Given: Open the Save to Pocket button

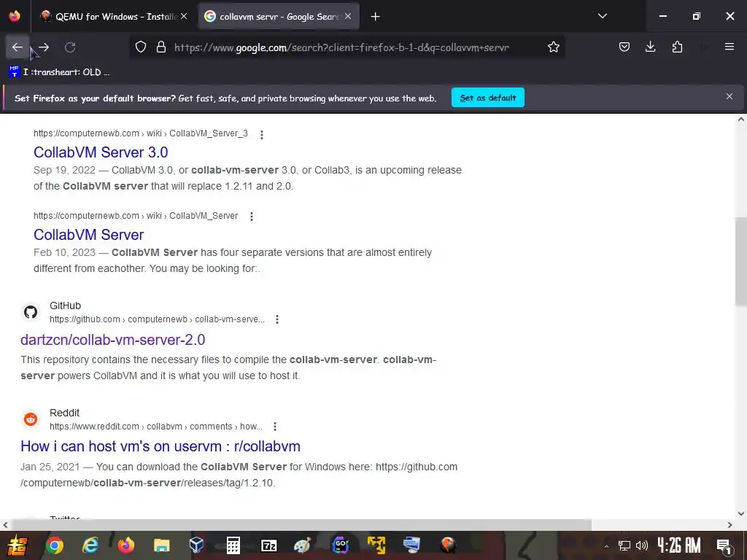Looking at the screenshot, I should click(x=624, y=47).
